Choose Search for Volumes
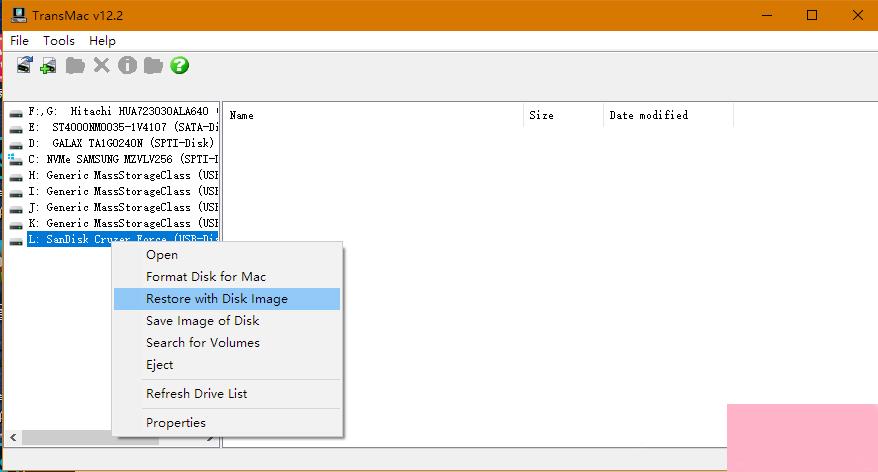Viewport: 878px width, 472px height. (227, 343)
